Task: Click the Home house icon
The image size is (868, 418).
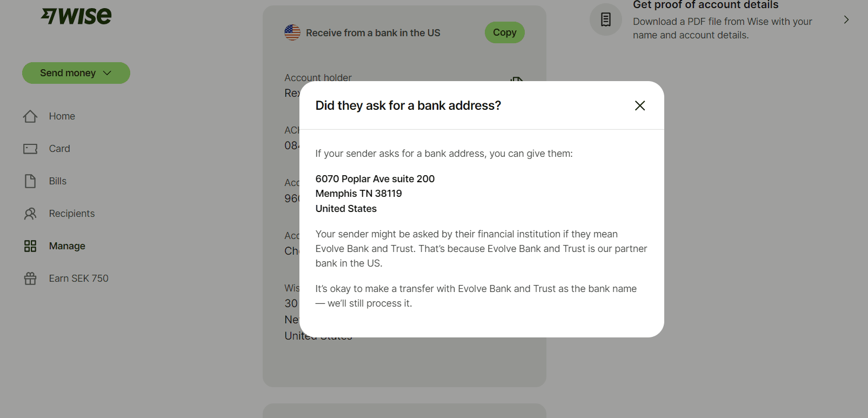Action: tap(30, 116)
